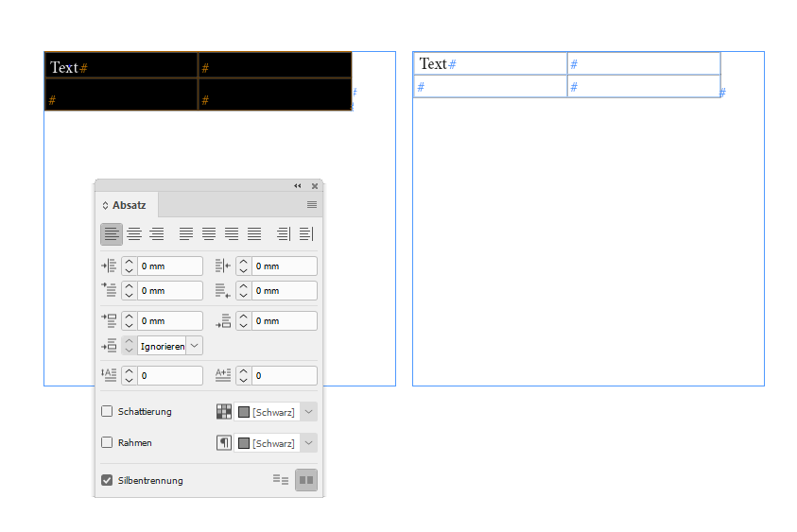Click the up/down arrows beside Absatz

click(105, 205)
